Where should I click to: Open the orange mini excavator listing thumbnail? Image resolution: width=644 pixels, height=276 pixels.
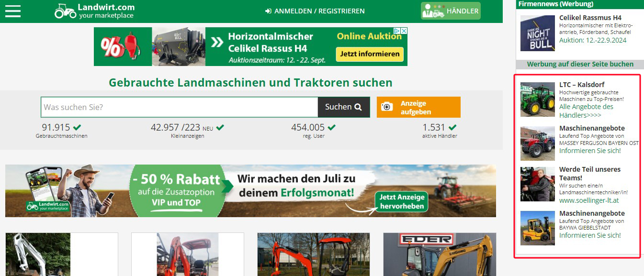coord(314,254)
